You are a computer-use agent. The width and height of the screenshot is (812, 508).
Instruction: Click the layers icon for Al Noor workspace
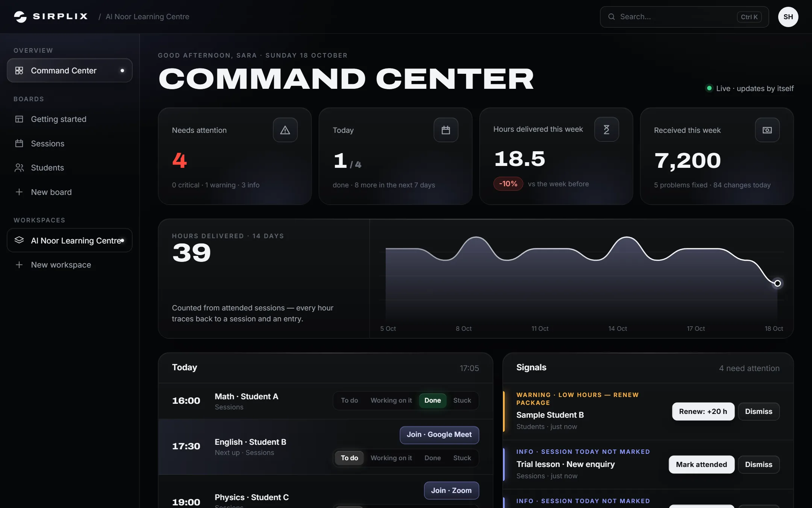point(19,240)
